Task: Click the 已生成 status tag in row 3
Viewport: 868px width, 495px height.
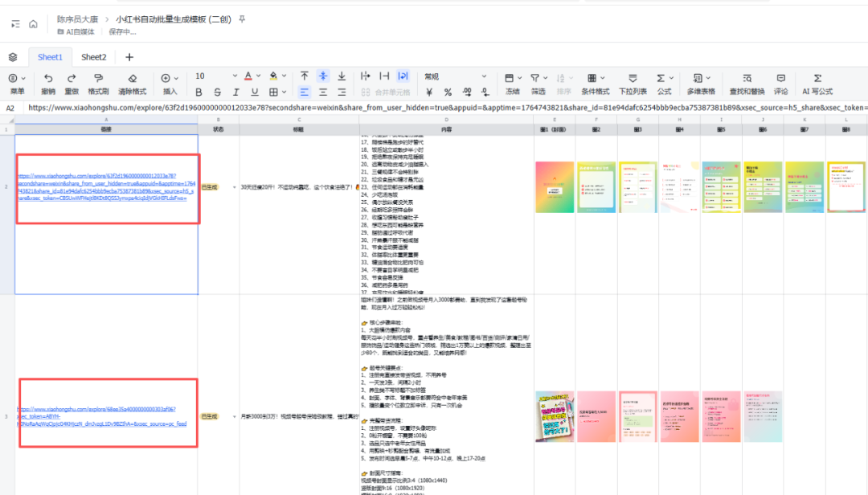Action: coord(209,416)
